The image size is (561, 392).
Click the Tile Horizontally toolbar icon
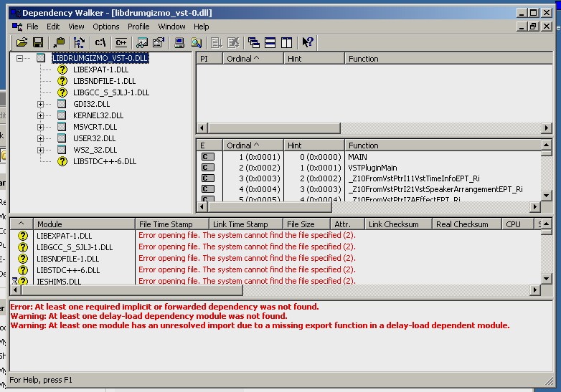(270, 42)
